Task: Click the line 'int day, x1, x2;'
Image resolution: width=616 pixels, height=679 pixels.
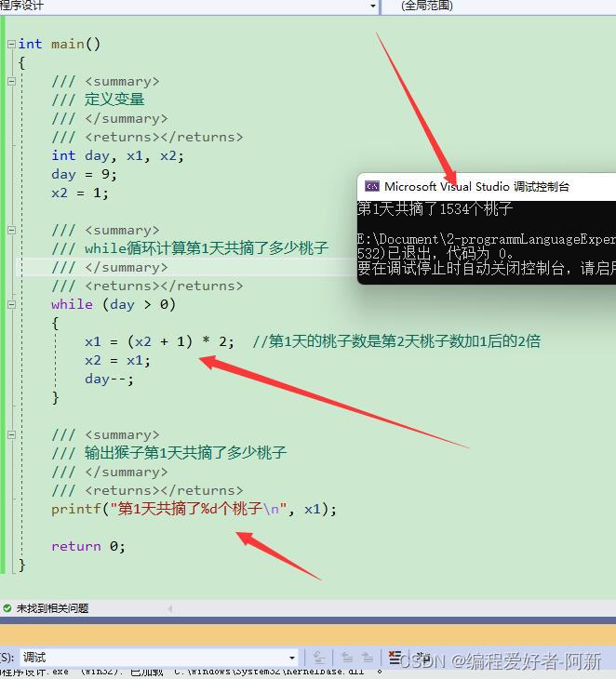Action: tap(117, 155)
